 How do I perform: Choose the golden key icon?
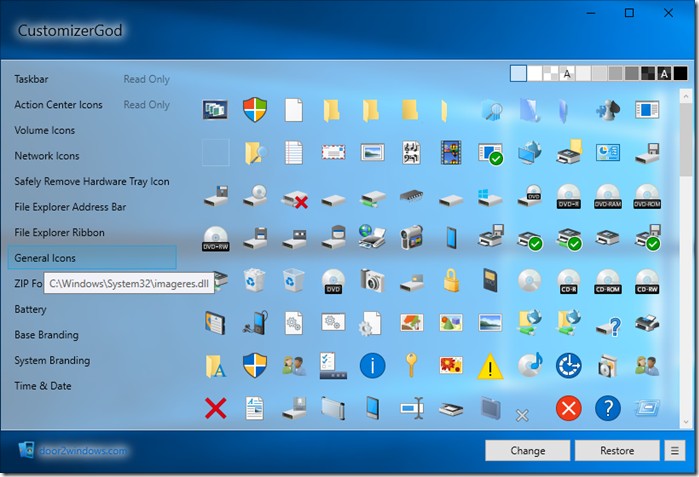pyautogui.click(x=411, y=365)
